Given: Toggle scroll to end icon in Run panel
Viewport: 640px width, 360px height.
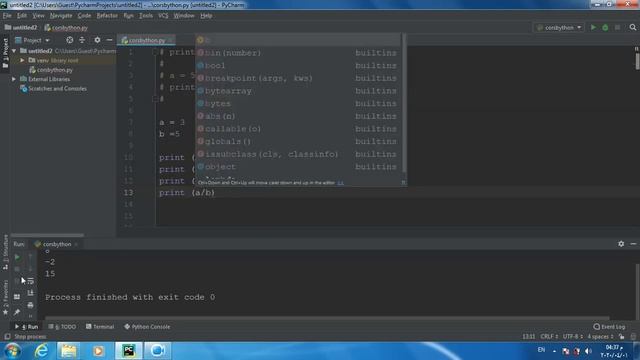Looking at the screenshot, I should point(30,293).
